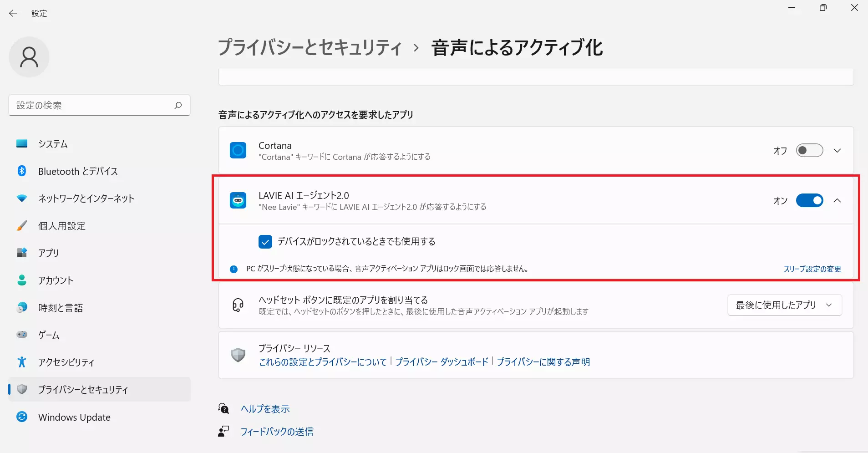Click the スリープ設定の変更 link
Image resolution: width=868 pixels, height=453 pixels.
(x=812, y=269)
